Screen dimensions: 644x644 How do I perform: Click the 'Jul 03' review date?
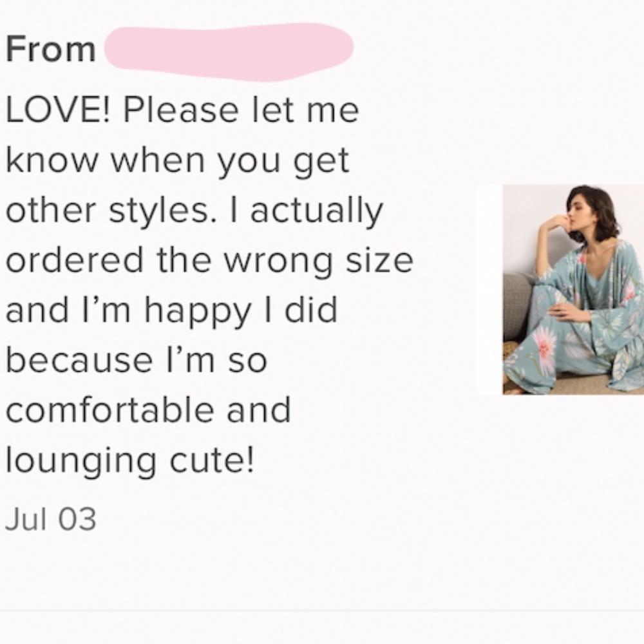[x=50, y=518]
